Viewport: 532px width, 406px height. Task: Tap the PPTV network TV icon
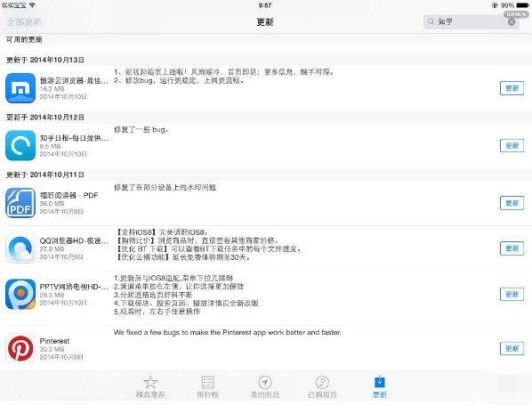pos(20,294)
